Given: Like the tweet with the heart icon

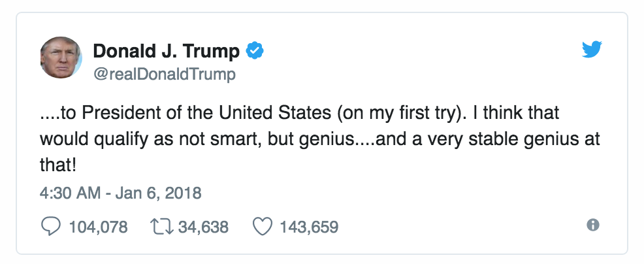Looking at the screenshot, I should pyautogui.click(x=261, y=227).
